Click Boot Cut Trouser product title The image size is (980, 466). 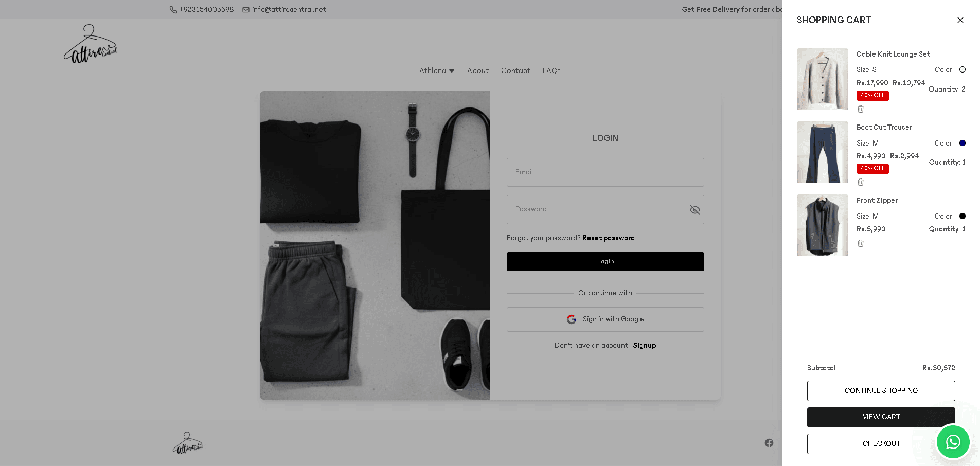(884, 127)
